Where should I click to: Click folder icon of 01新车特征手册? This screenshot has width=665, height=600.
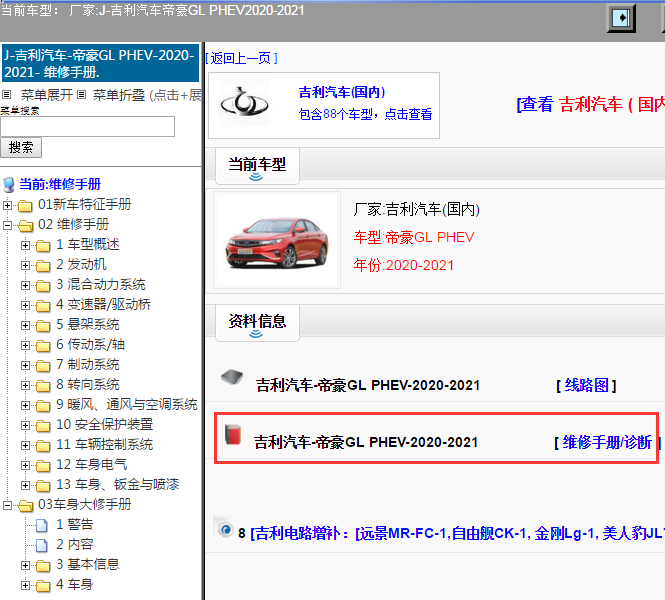coord(25,206)
